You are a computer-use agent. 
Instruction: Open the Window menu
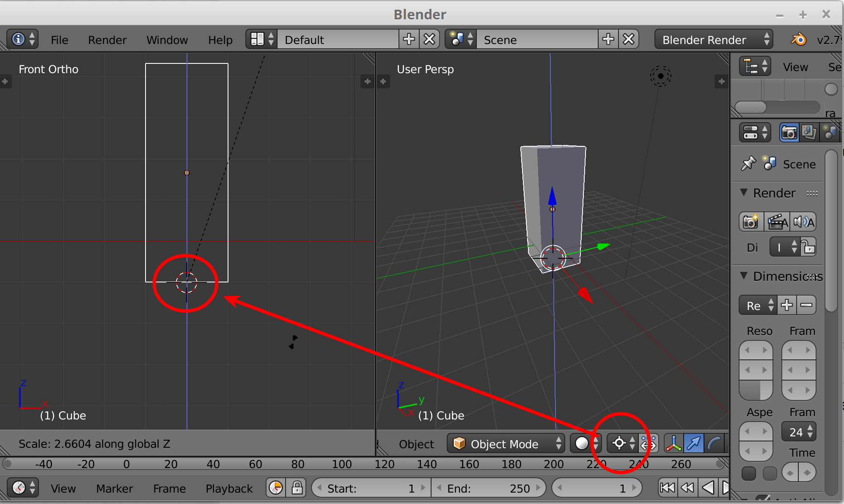coord(167,39)
